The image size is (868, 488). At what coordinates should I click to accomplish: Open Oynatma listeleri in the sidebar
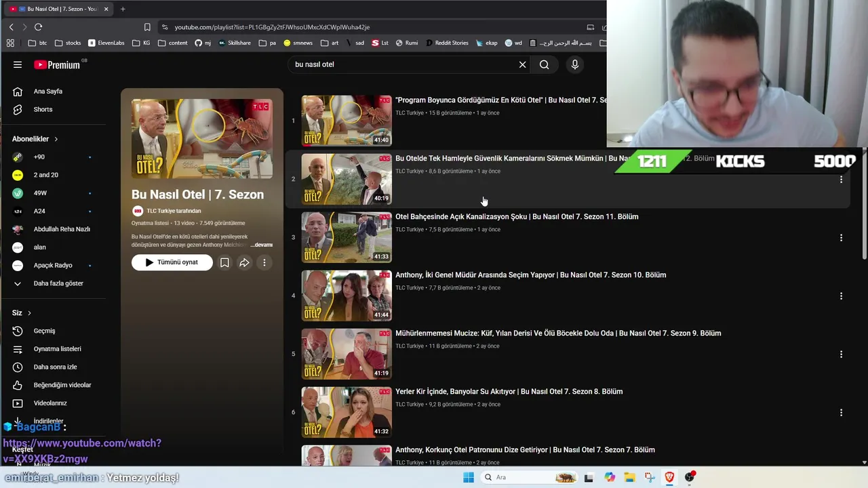57,349
